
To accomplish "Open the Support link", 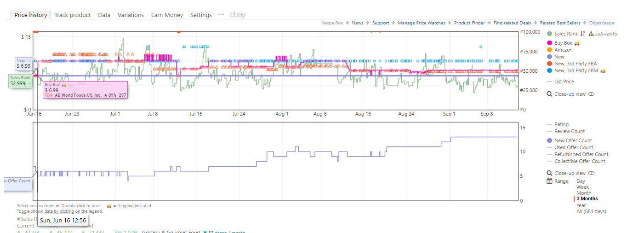I will (x=381, y=23).
